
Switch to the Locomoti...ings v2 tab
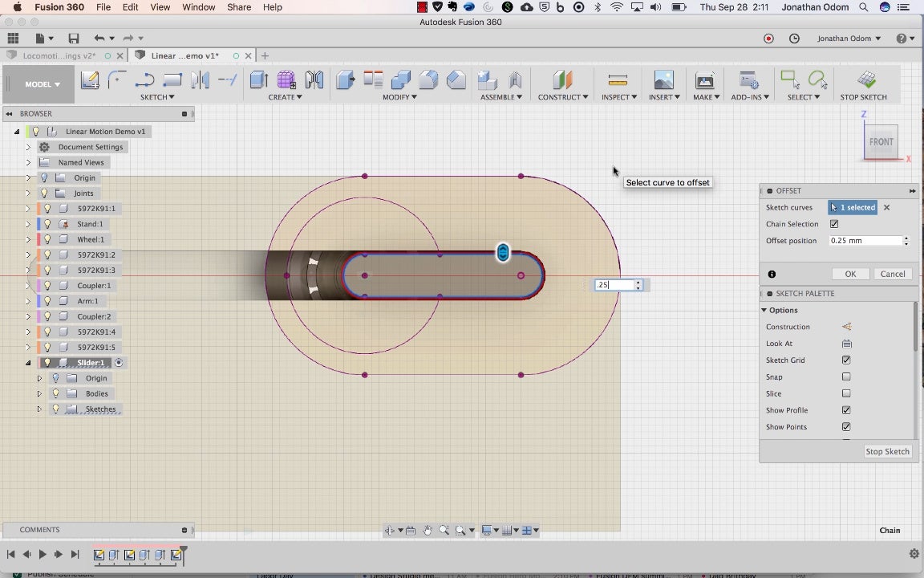59,56
